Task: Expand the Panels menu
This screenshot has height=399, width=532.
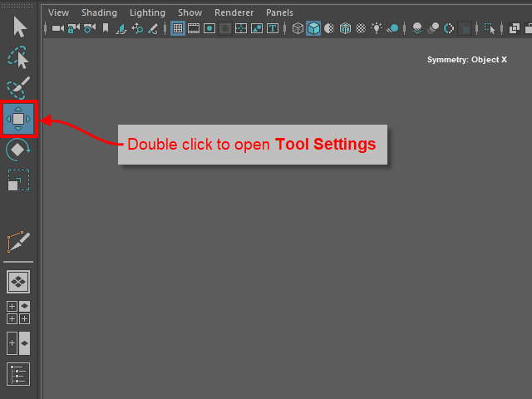Action: tap(278, 12)
